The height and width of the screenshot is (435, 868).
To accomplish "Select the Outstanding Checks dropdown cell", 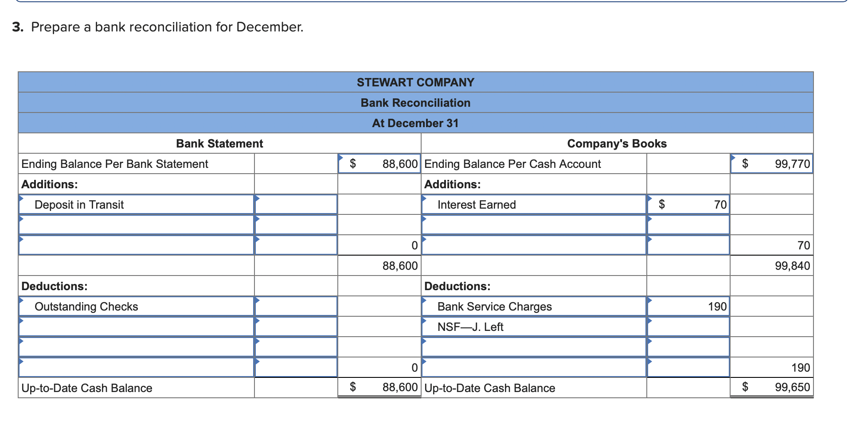I will 137,307.
